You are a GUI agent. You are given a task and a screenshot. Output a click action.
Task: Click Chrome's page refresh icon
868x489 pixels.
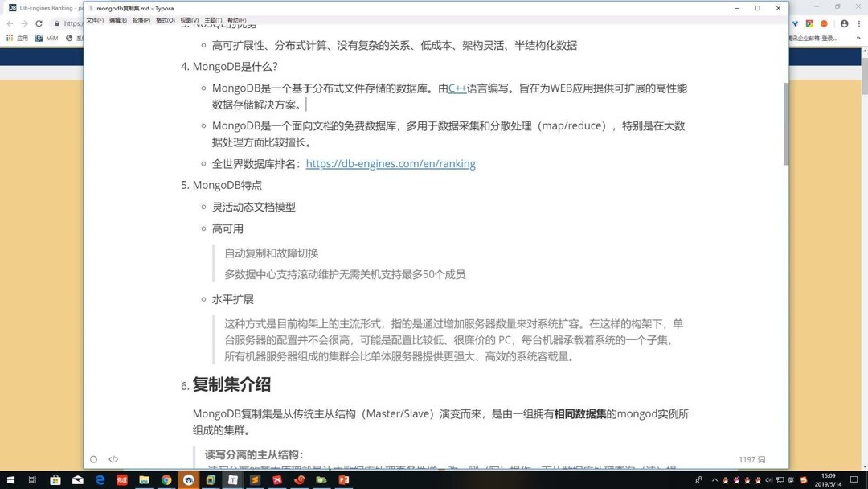[39, 23]
